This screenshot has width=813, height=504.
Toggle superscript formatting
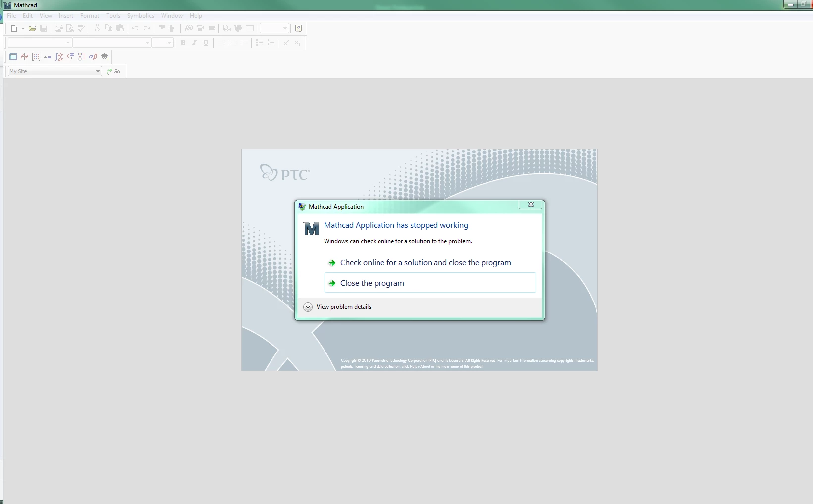tap(286, 43)
